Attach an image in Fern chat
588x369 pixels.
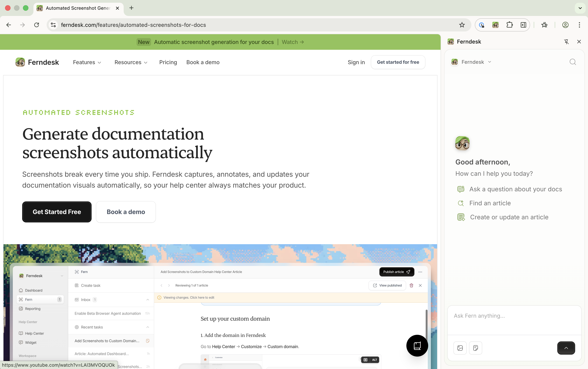(460, 348)
